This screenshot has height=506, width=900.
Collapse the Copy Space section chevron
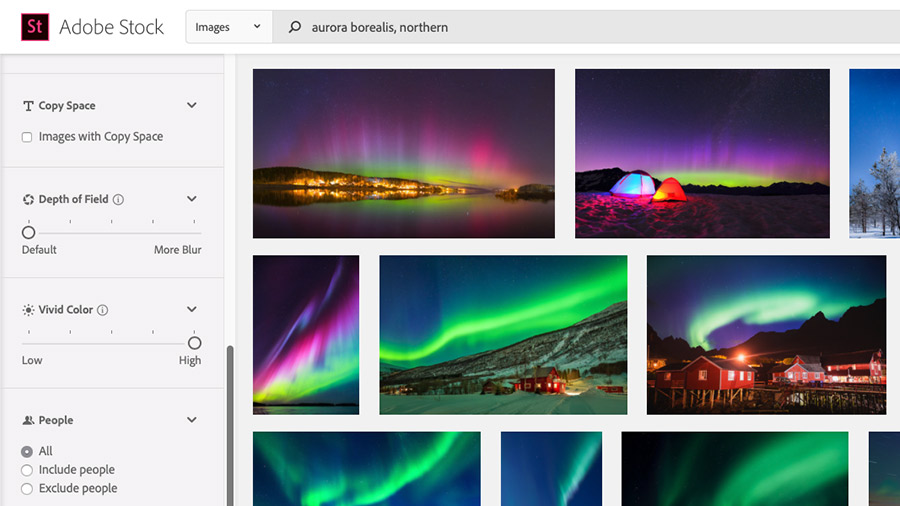click(x=192, y=106)
